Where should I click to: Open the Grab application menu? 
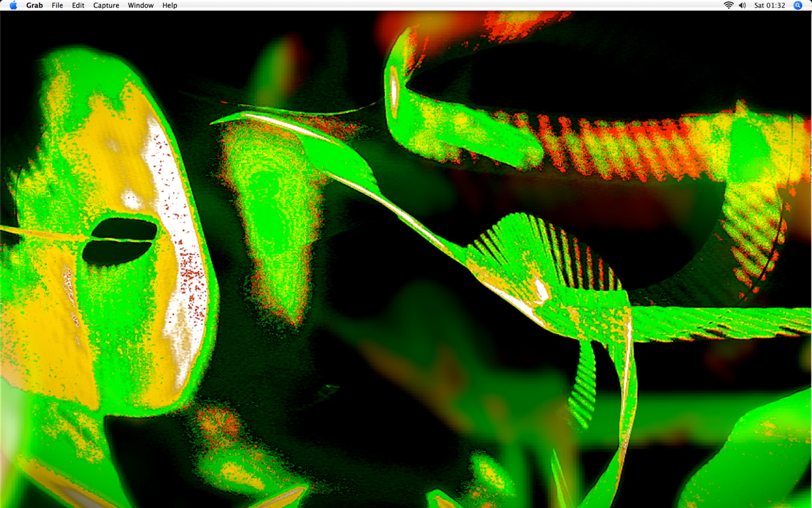tap(34, 5)
